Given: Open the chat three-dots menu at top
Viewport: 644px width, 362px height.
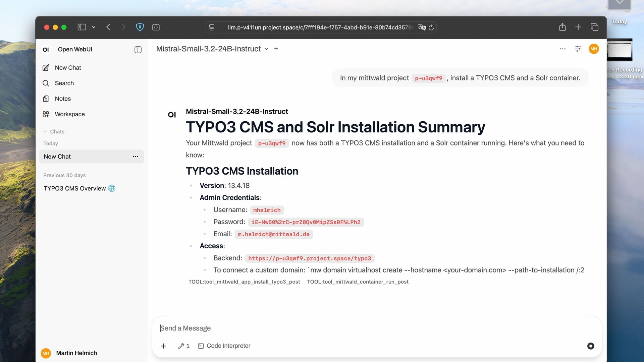Looking at the screenshot, I should pos(563,49).
